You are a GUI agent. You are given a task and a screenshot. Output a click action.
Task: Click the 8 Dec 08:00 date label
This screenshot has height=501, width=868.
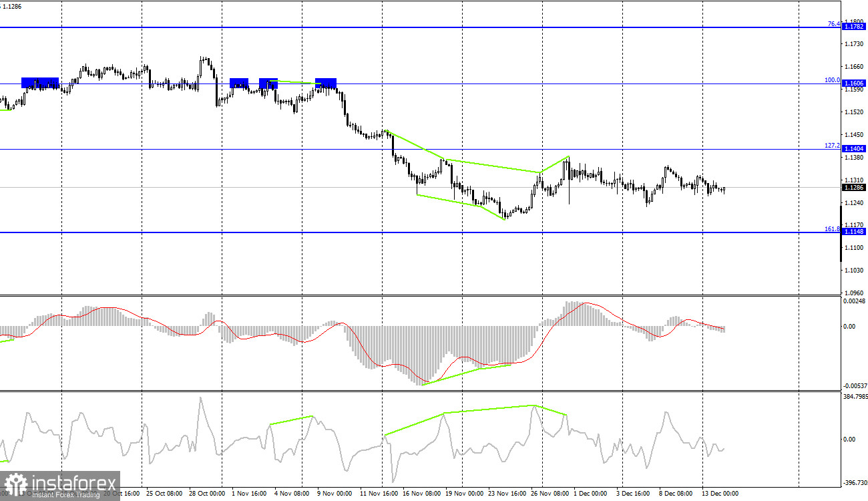(x=676, y=494)
